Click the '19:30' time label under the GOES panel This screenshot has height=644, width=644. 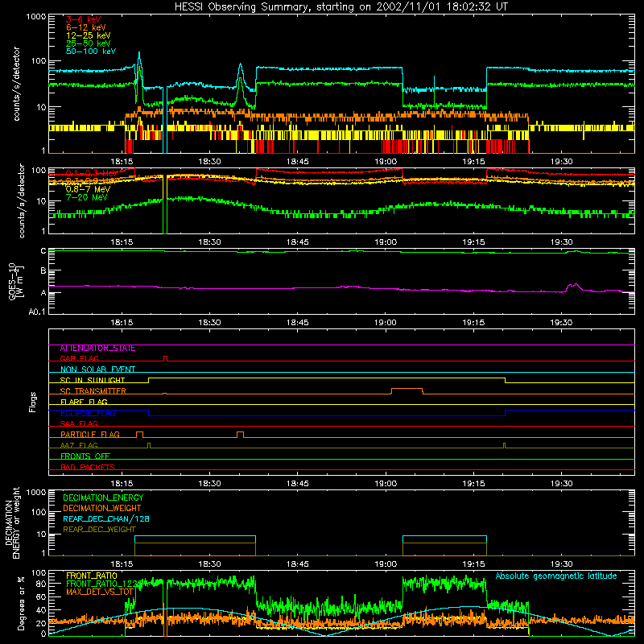(x=561, y=323)
